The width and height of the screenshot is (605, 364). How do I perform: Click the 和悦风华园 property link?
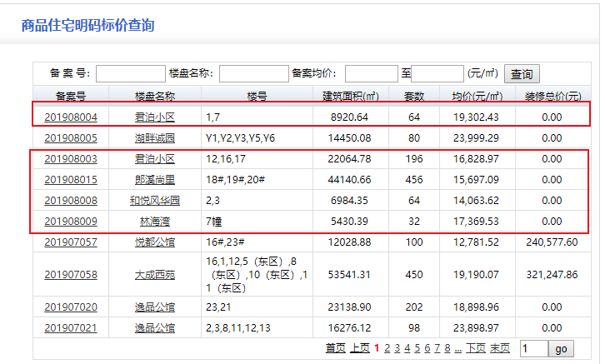(155, 200)
